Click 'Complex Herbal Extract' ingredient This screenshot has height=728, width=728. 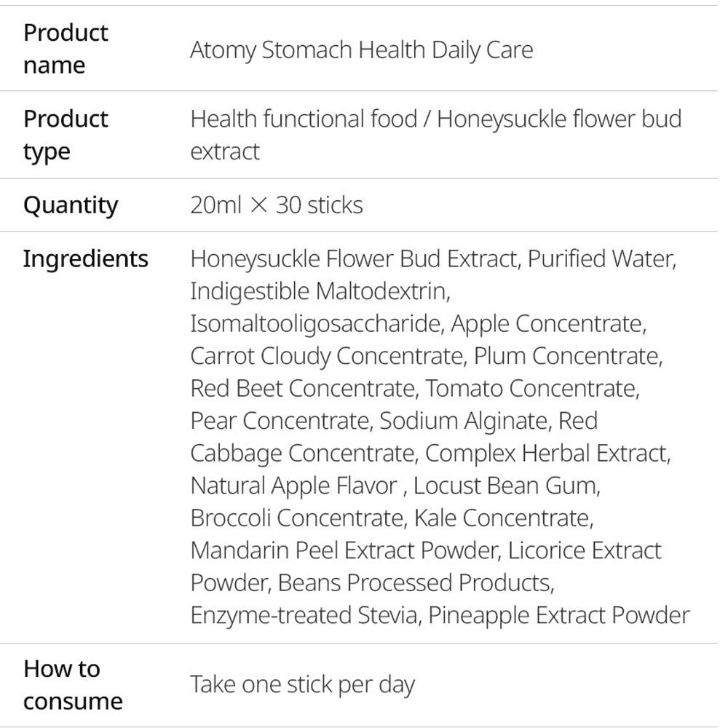pos(546,454)
